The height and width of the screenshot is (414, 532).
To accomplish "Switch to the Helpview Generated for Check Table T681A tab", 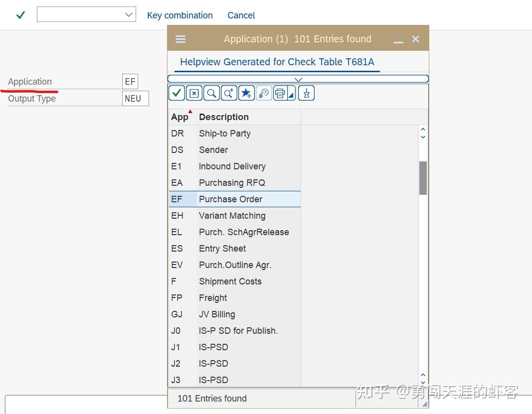I will click(x=277, y=62).
